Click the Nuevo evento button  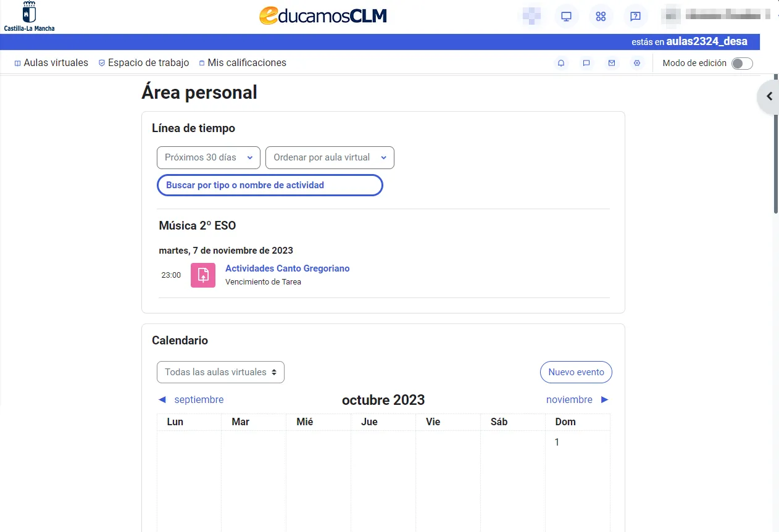[x=576, y=372]
